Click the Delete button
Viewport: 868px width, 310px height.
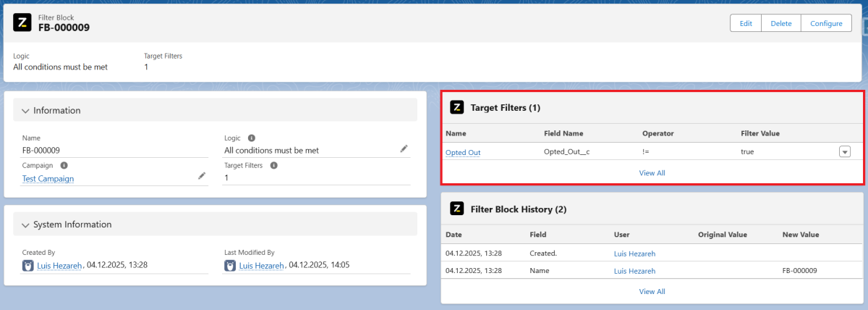coord(780,23)
